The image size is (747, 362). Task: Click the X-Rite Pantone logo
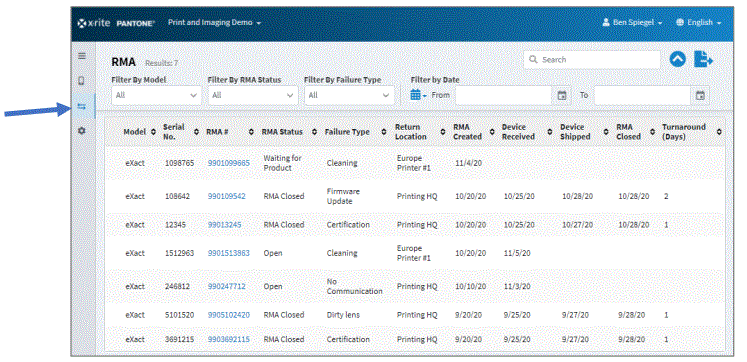[x=116, y=23]
